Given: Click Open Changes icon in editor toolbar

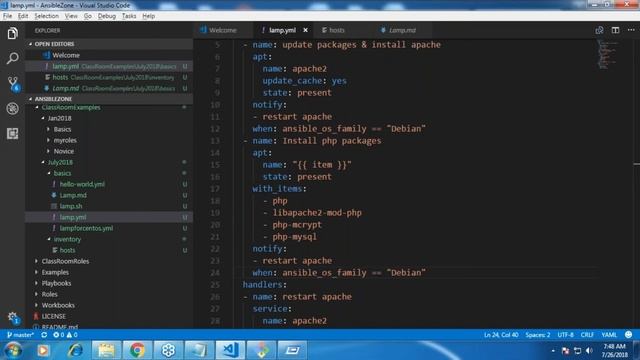Looking at the screenshot, I should [x=599, y=30].
